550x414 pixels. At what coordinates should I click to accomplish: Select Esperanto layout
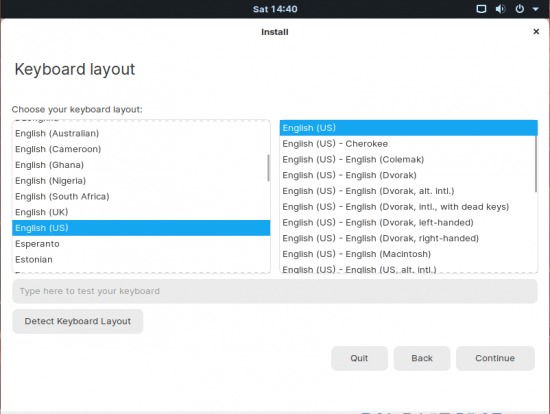141,244
